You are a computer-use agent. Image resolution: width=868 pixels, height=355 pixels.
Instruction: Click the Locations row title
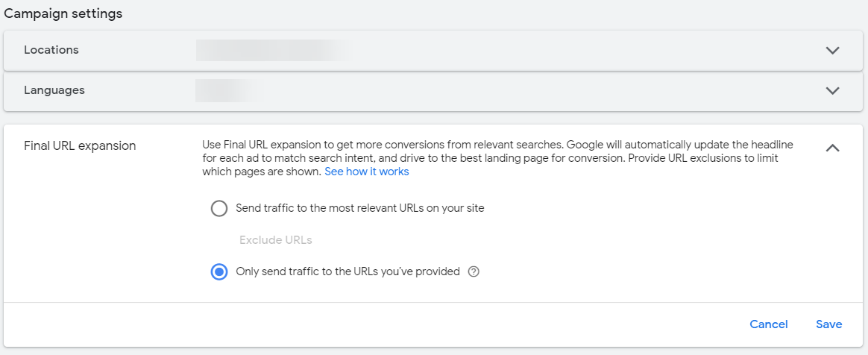tap(51, 50)
